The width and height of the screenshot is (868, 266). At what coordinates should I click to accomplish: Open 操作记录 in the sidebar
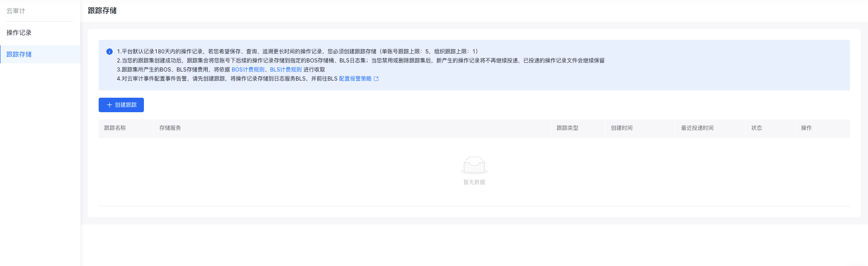click(19, 33)
